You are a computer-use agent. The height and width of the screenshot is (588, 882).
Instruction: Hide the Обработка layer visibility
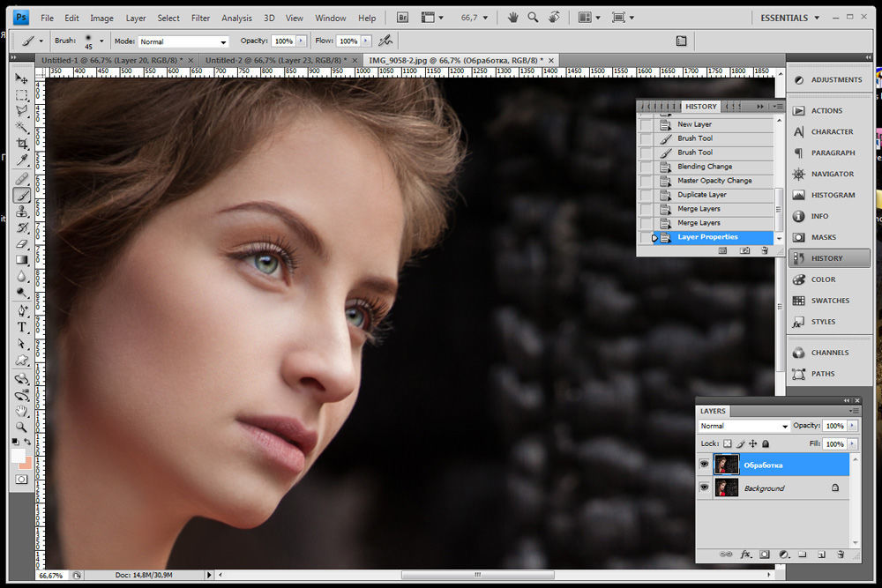(x=705, y=465)
